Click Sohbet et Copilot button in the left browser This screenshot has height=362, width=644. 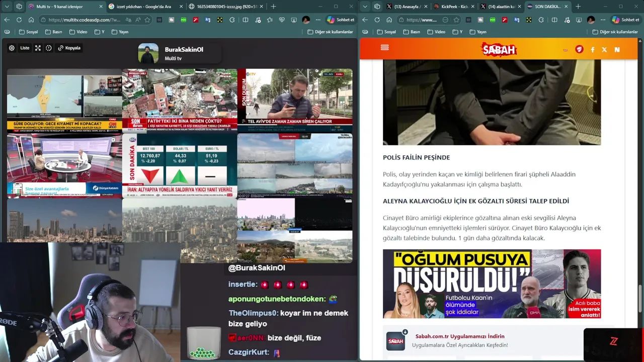pos(341,20)
